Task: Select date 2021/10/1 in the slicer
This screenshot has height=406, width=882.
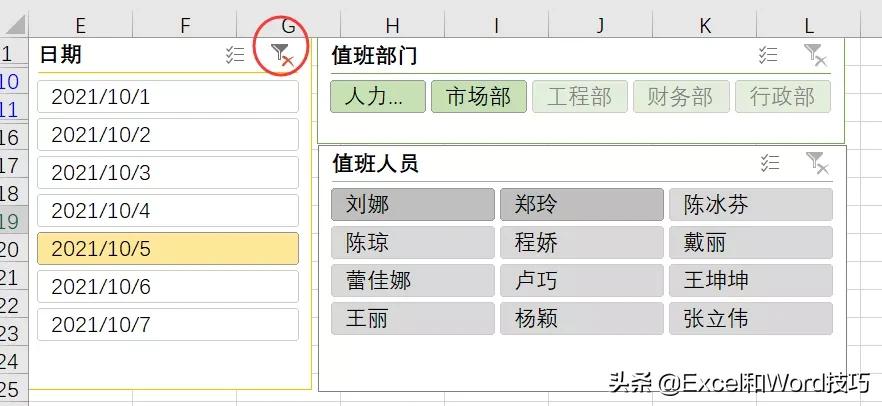Action: (168, 97)
